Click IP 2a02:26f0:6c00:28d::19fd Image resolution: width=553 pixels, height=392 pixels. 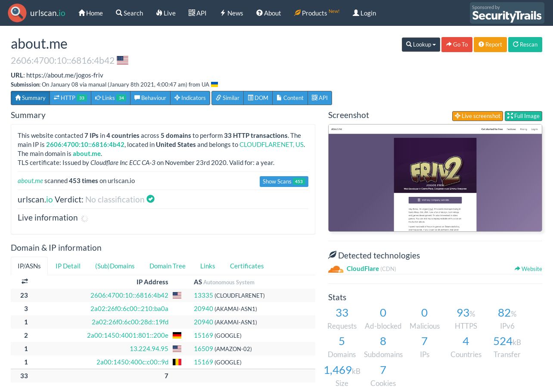[x=130, y=322]
